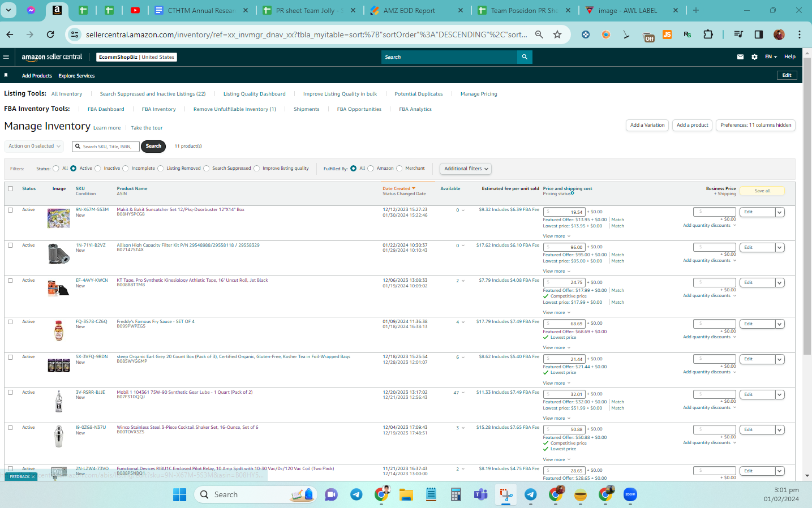The width and height of the screenshot is (812, 508).
Task: Open the FBA Dashboard link
Action: click(106, 109)
